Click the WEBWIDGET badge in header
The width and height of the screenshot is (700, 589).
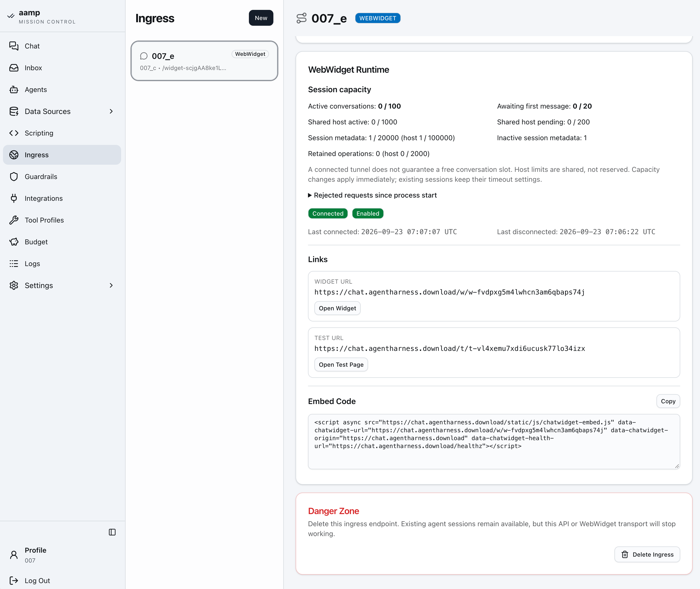click(377, 18)
